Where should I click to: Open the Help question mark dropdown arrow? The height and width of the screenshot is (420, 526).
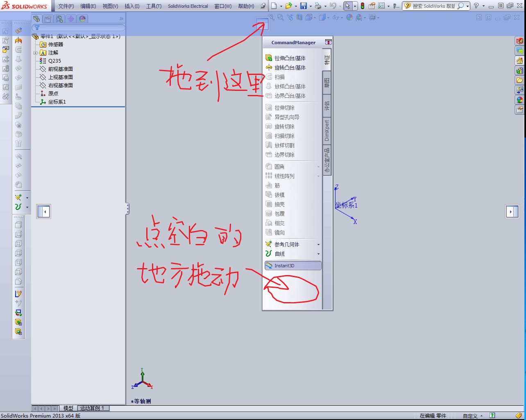(x=483, y=6)
